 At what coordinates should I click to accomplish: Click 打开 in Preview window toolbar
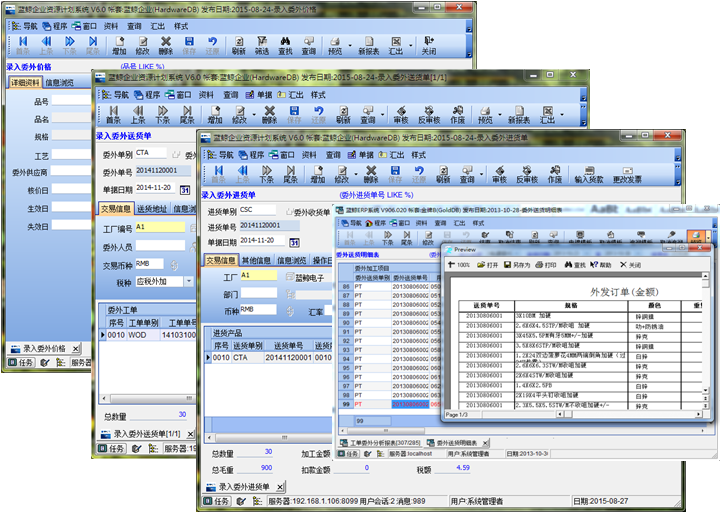tap(487, 265)
